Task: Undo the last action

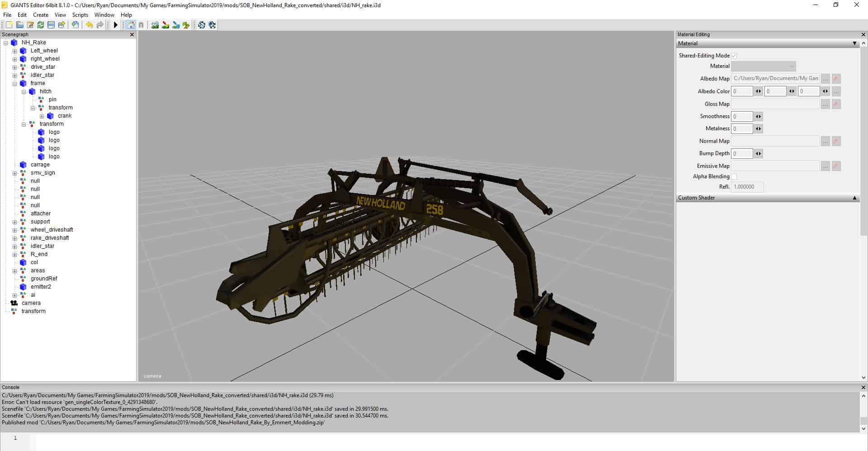Action: click(x=89, y=25)
